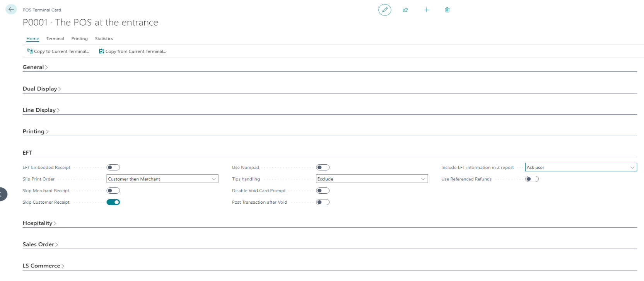Click Copy from Current Terminal icon

(101, 51)
